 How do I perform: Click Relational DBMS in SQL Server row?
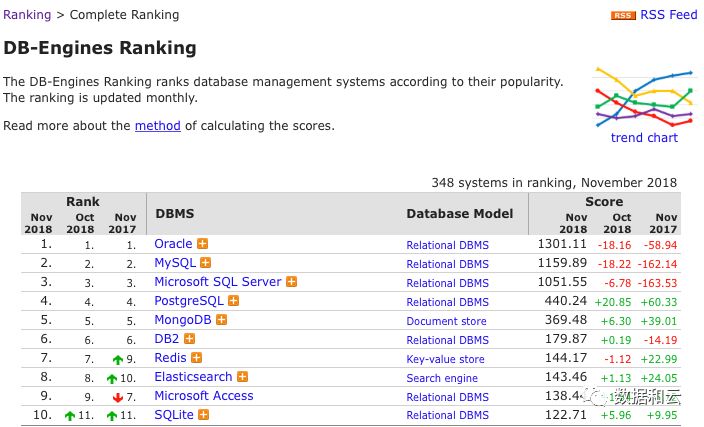pyautogui.click(x=447, y=283)
